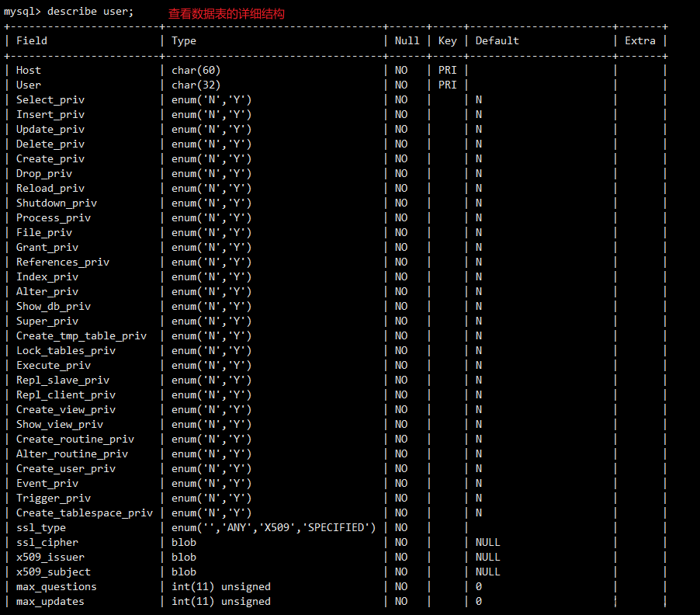Screen dimensions: 700x615
Task: Click the 'max_updates' field name
Action: 50,601
